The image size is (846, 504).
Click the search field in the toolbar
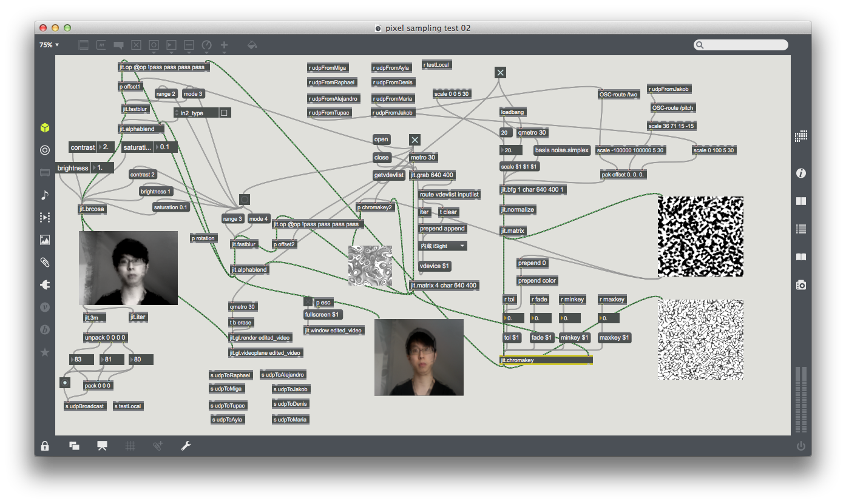pyautogui.click(x=743, y=45)
